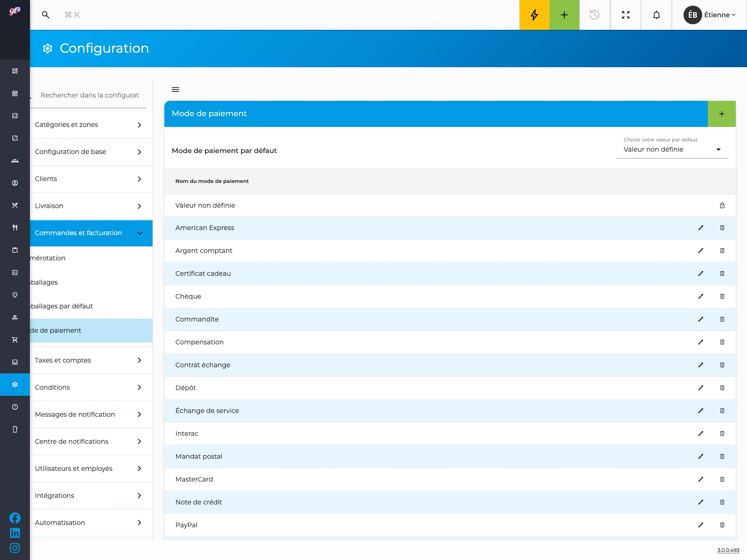Click the version number 3.0.0.493 link
The image size is (747, 560).
tap(728, 550)
